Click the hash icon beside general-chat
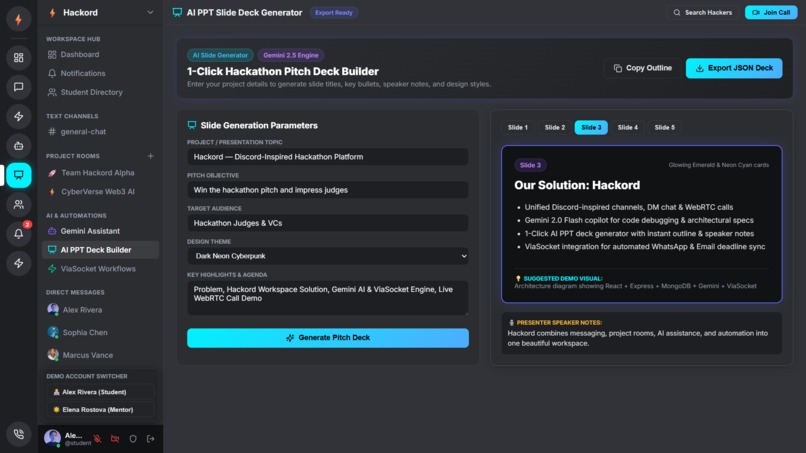This screenshot has width=806, height=453. [52, 132]
